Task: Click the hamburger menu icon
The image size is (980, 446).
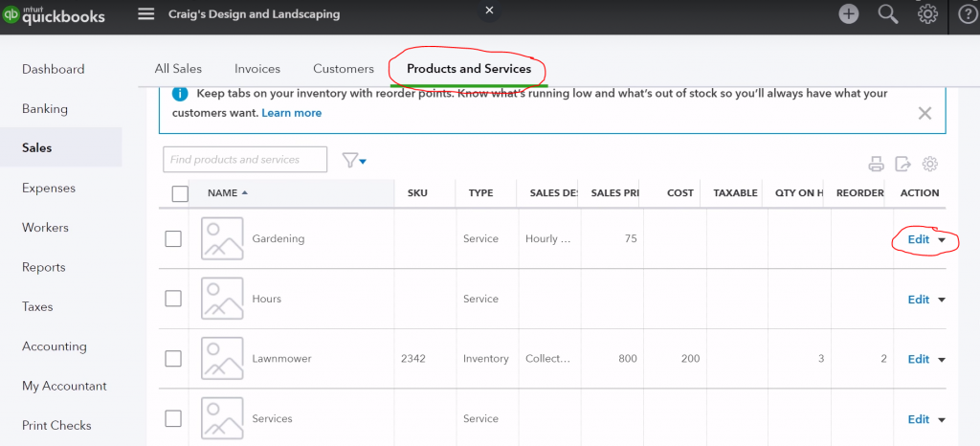Action: [146, 14]
